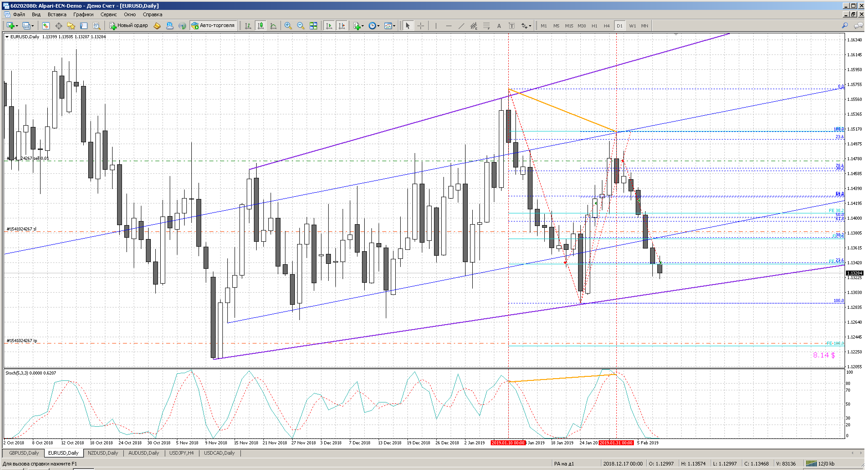This screenshot has height=470, width=868.
Task: Open the Navigator panel star-folder icon
Action: click(71, 26)
